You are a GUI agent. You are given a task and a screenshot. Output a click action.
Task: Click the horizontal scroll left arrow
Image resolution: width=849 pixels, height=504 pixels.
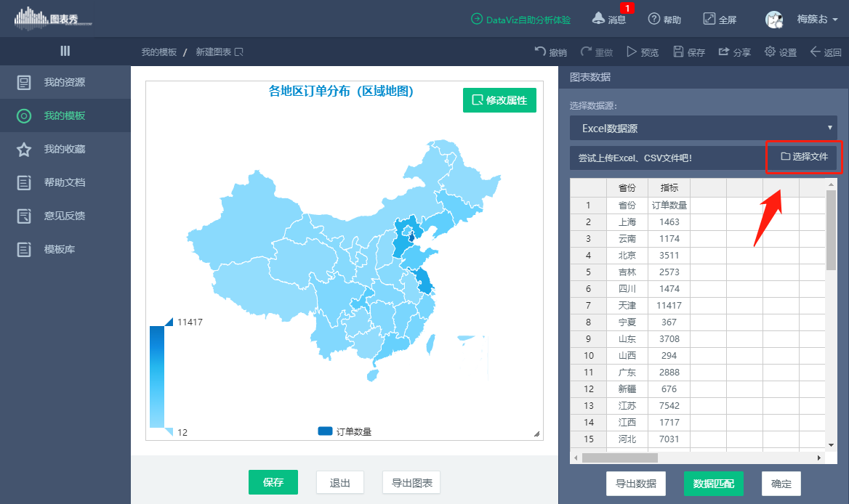(576, 458)
